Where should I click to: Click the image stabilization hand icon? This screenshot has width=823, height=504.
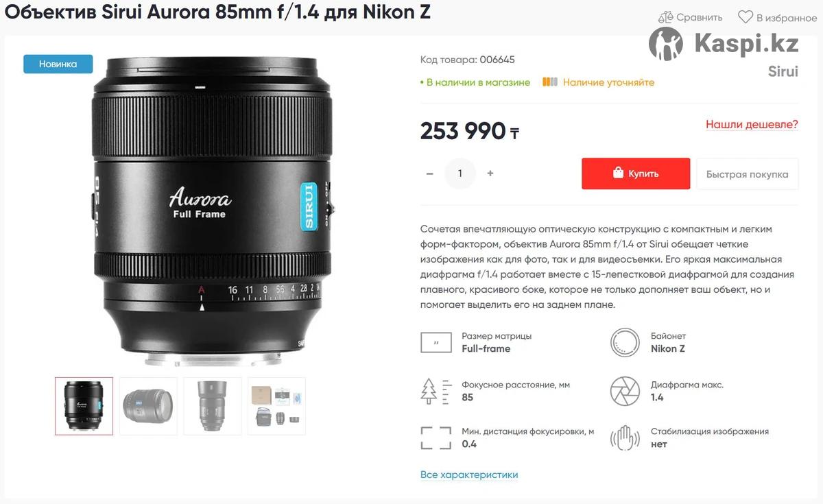[625, 438]
